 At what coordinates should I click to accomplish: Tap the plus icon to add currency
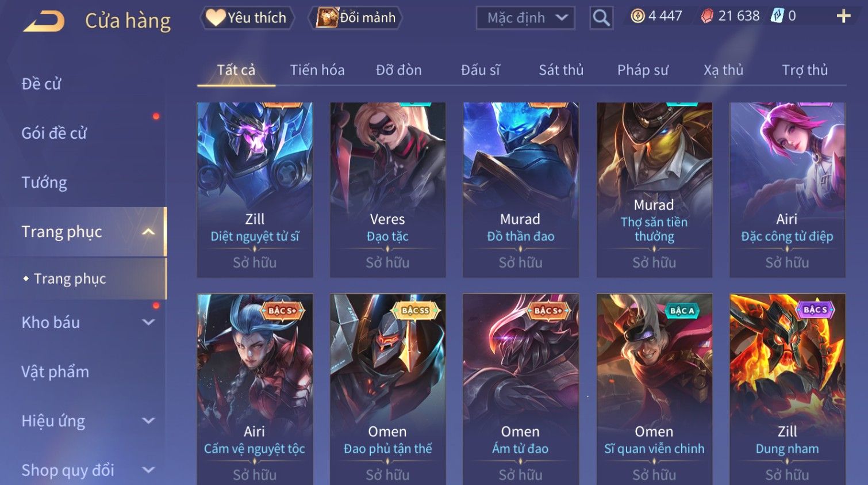coord(843,16)
